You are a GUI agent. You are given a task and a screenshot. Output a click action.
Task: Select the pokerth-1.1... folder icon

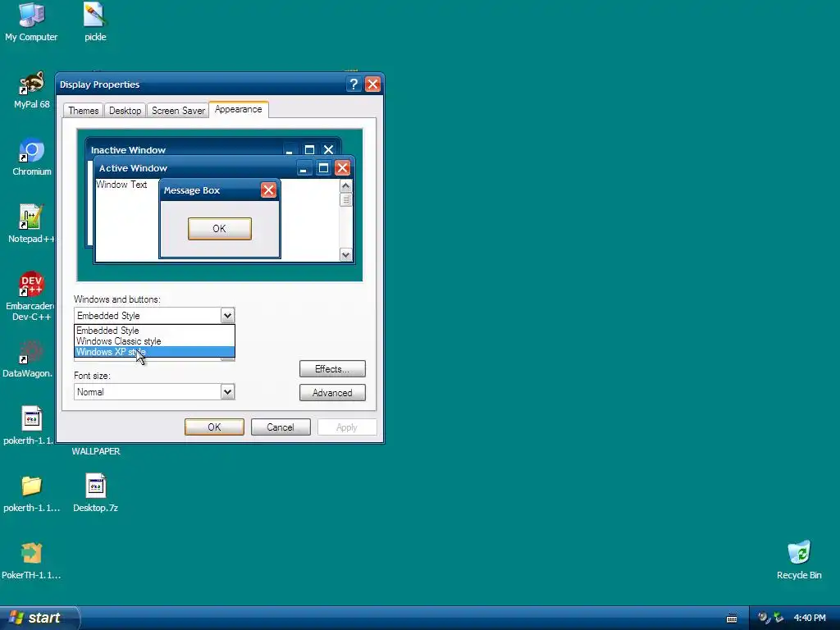pyautogui.click(x=32, y=493)
